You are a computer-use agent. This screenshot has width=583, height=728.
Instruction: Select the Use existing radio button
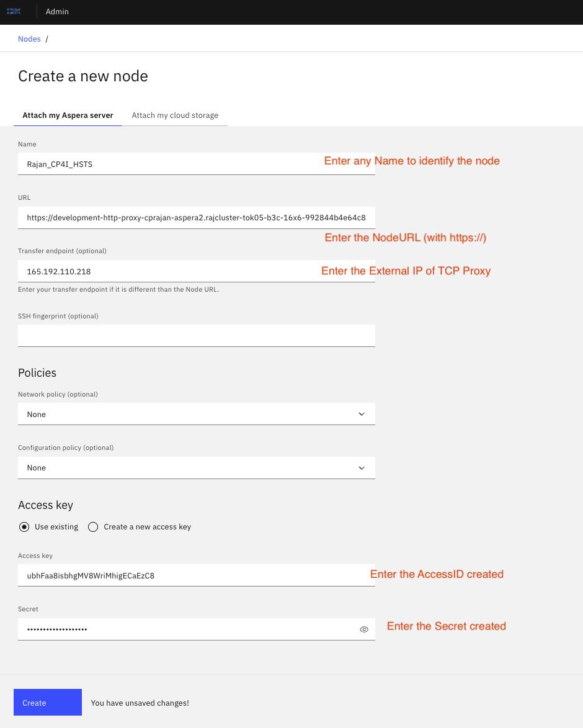(x=24, y=526)
